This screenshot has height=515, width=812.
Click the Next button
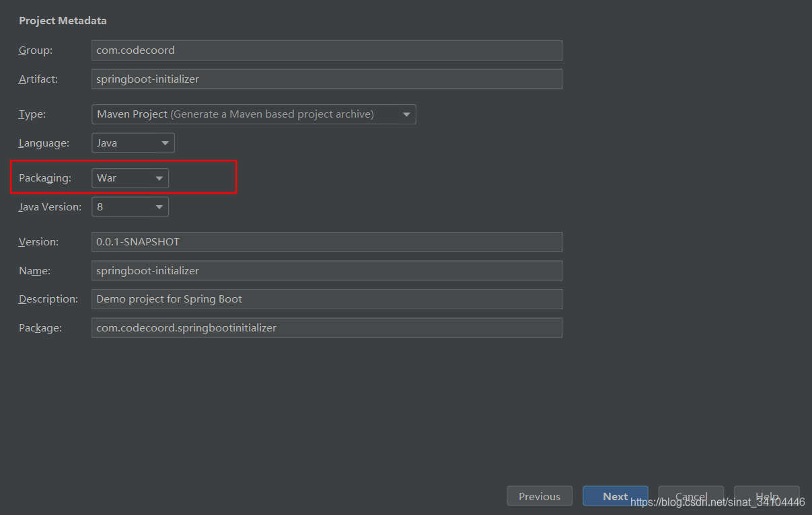pyautogui.click(x=615, y=496)
